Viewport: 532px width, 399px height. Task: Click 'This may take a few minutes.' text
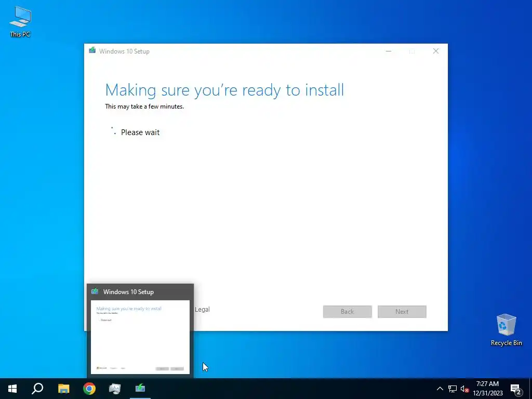(144, 107)
